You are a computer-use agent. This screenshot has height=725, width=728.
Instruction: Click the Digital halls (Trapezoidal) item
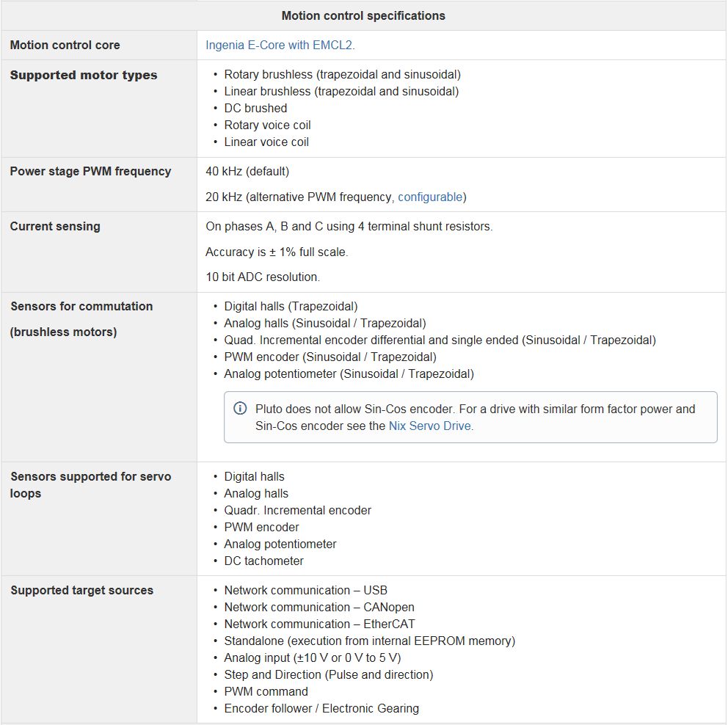(291, 306)
